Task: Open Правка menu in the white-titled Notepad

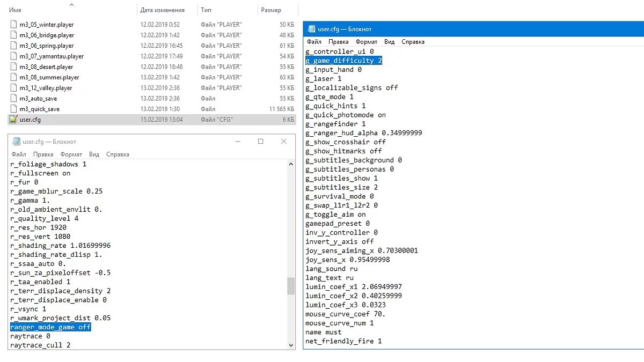Action: coord(43,154)
